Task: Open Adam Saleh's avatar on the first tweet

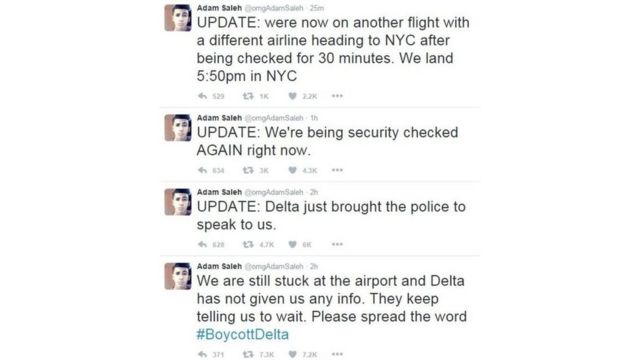Action: [x=178, y=18]
